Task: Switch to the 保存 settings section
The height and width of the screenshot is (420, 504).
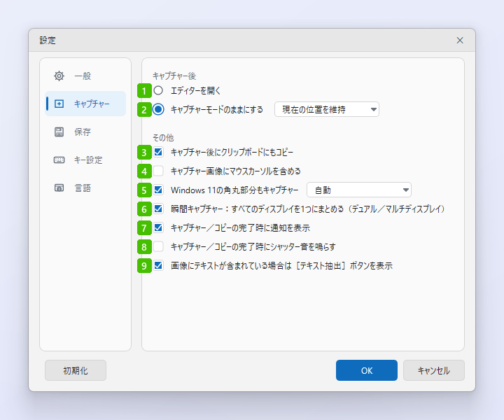Action: pyautogui.click(x=85, y=132)
